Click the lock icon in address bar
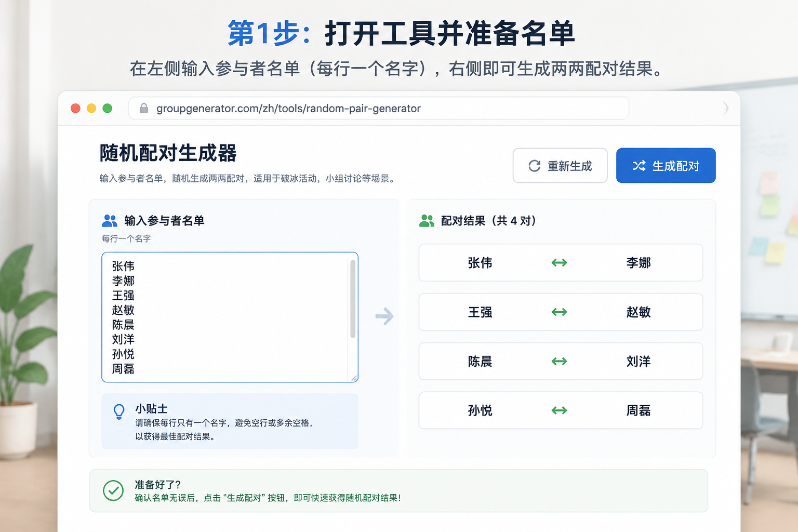Image resolution: width=798 pixels, height=532 pixels. pos(144,108)
